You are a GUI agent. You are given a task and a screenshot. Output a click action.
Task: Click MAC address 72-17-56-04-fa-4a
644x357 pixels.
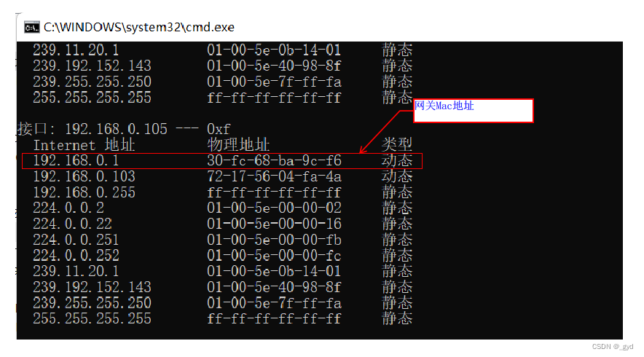(x=274, y=176)
